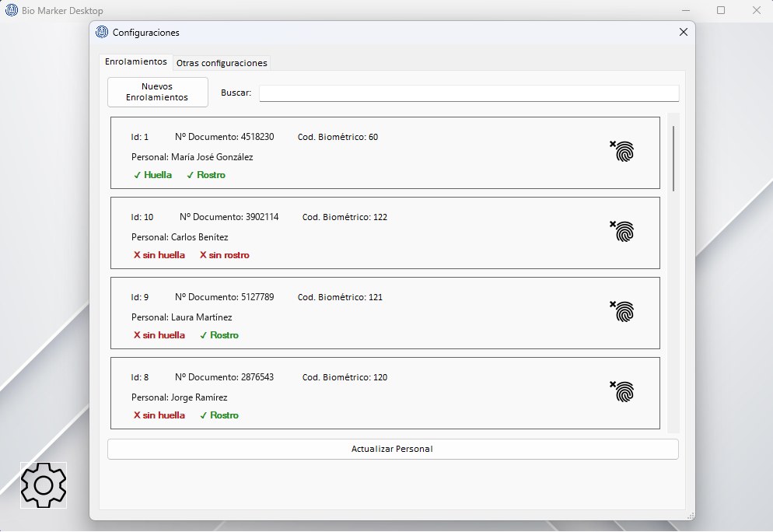
Task: Click Rostro status for Laura Martínez
Action: point(219,335)
